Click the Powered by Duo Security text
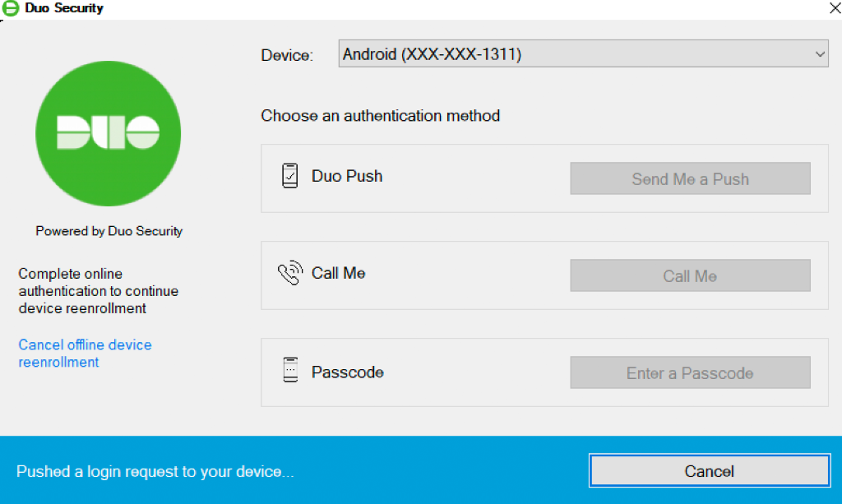 pos(109,231)
